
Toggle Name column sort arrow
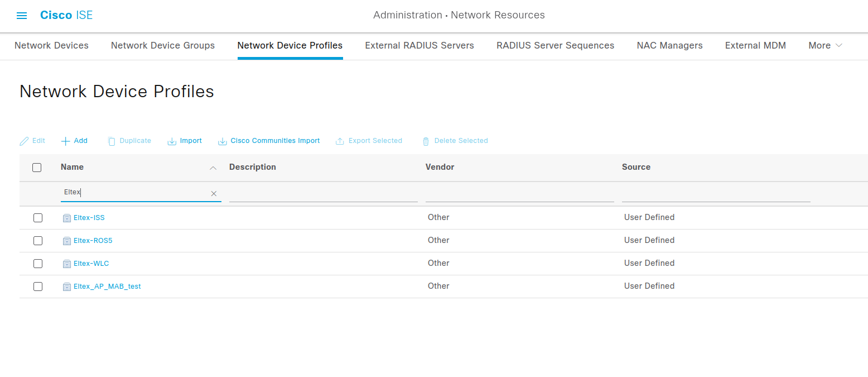tap(213, 168)
